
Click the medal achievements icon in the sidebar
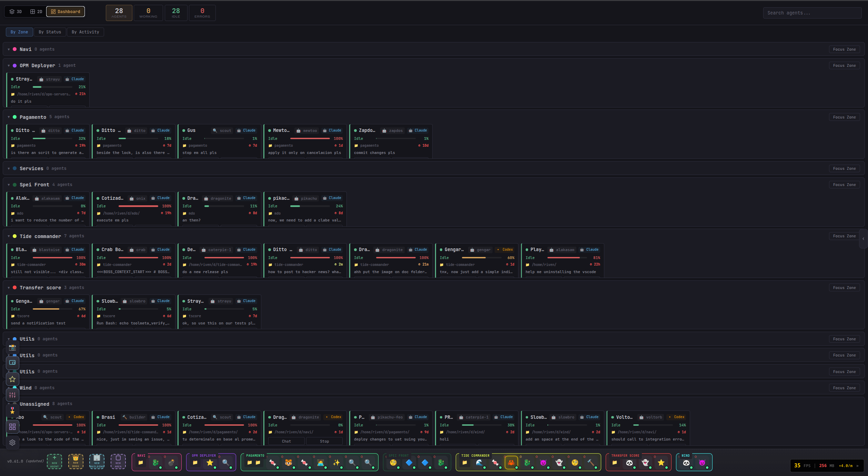coord(12,411)
